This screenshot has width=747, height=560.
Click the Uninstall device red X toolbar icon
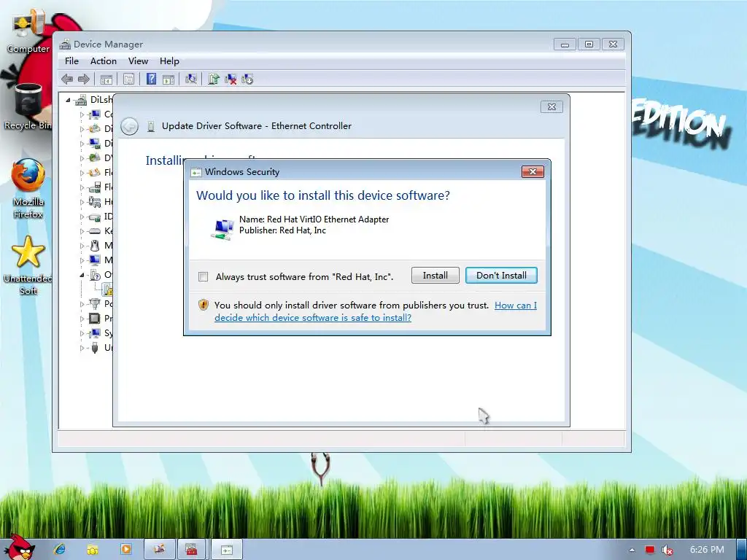pyautogui.click(x=231, y=79)
